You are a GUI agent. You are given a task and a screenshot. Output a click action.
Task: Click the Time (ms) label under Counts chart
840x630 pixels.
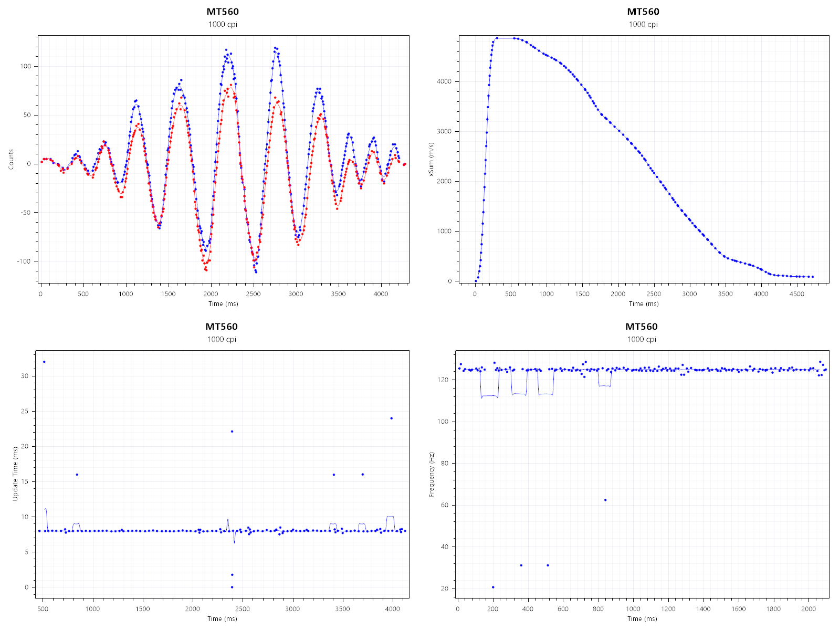click(223, 303)
